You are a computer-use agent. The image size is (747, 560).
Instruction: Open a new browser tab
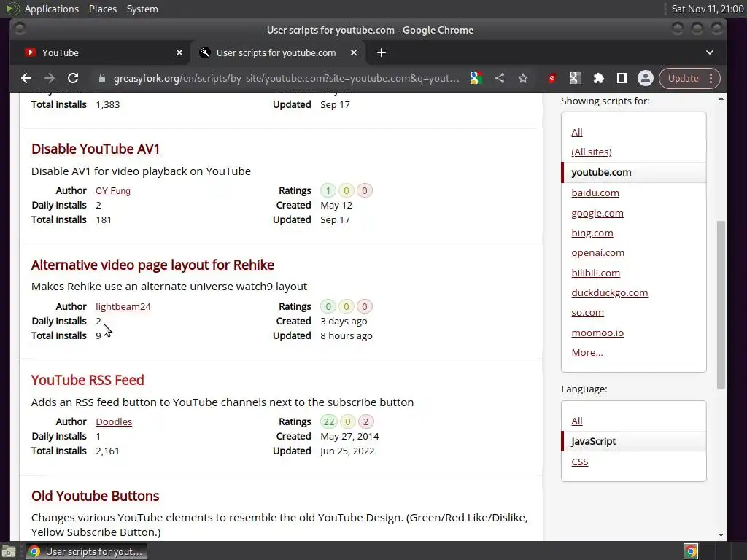(381, 52)
